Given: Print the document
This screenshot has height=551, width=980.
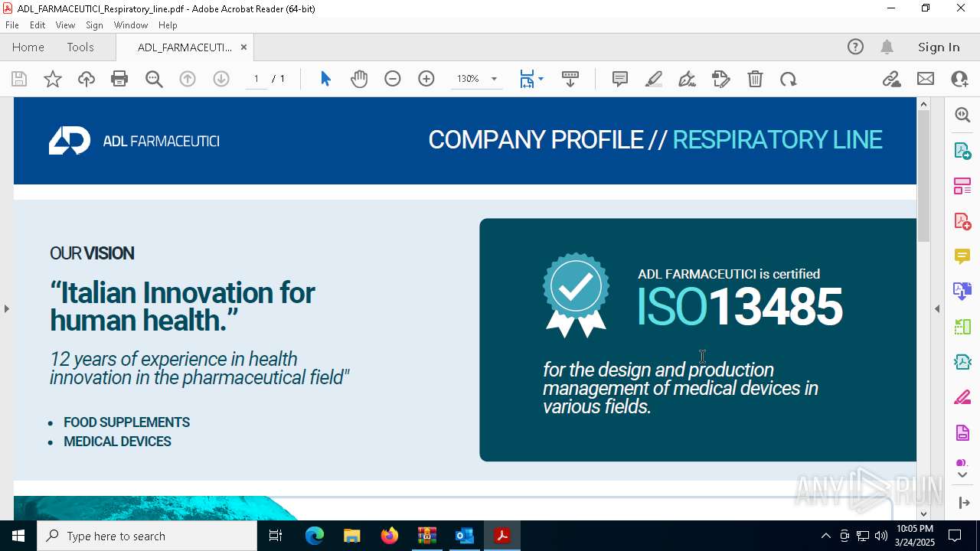Looking at the screenshot, I should [119, 79].
